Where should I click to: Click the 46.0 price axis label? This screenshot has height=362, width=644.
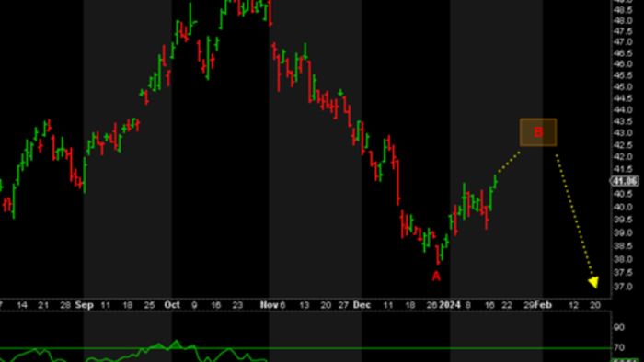point(623,64)
